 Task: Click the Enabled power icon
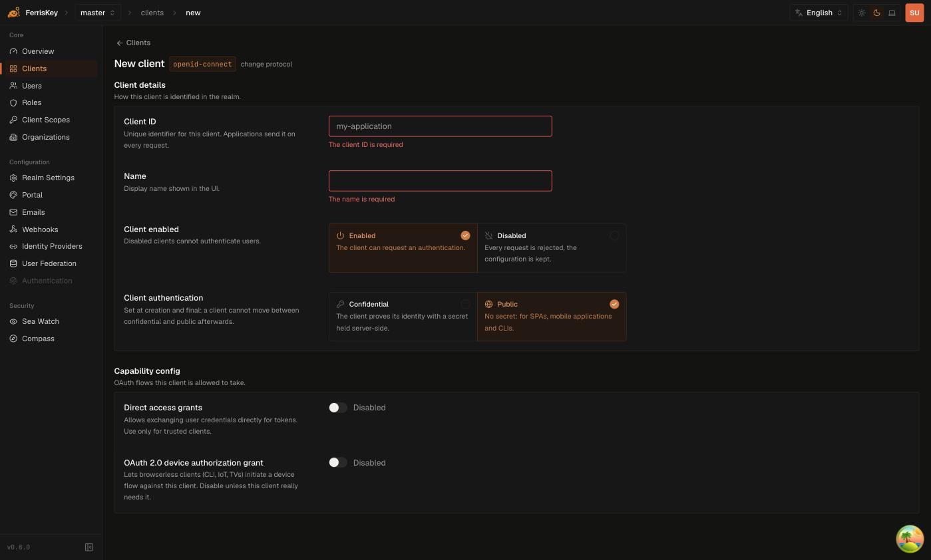(340, 235)
